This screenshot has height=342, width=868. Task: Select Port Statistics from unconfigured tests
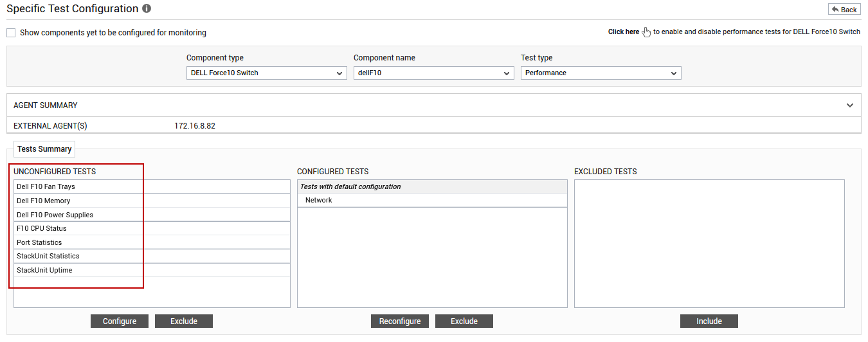(x=152, y=242)
